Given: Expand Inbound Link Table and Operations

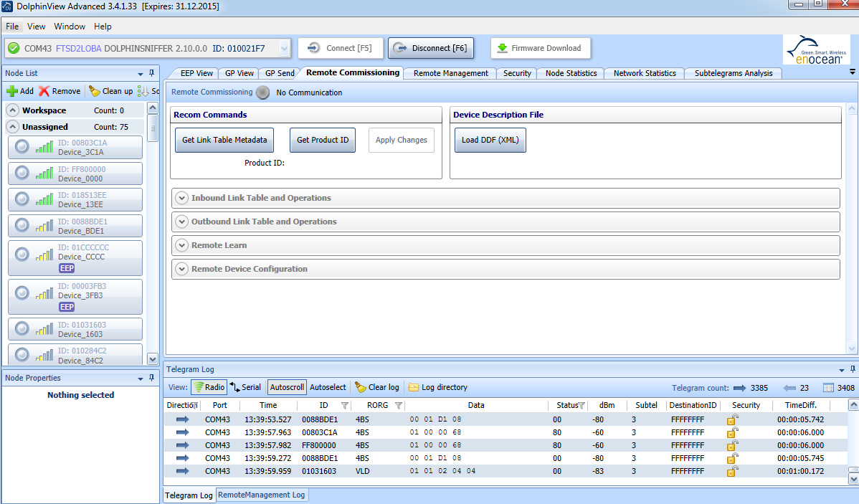Looking at the screenshot, I should tap(182, 199).
